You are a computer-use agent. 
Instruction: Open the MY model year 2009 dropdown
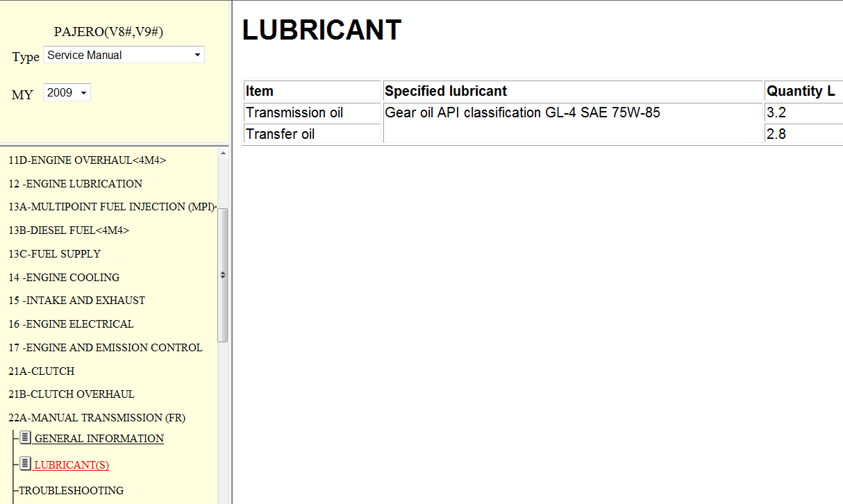67,92
